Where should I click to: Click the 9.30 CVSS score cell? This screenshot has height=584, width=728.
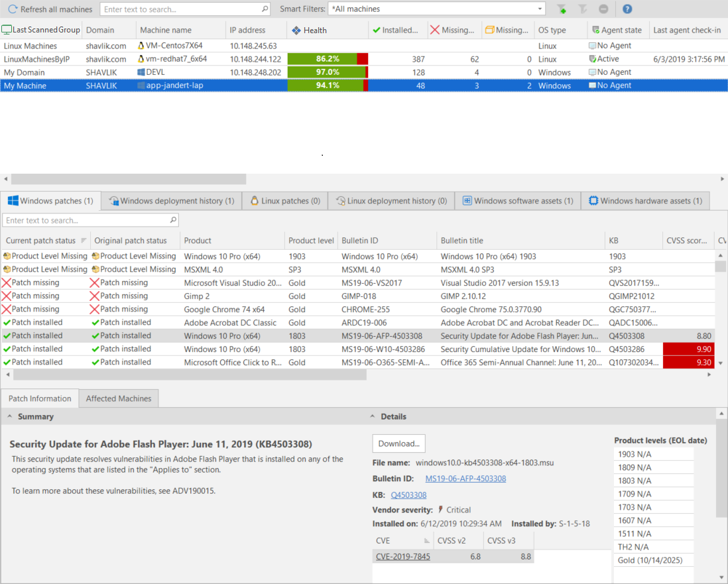688,363
